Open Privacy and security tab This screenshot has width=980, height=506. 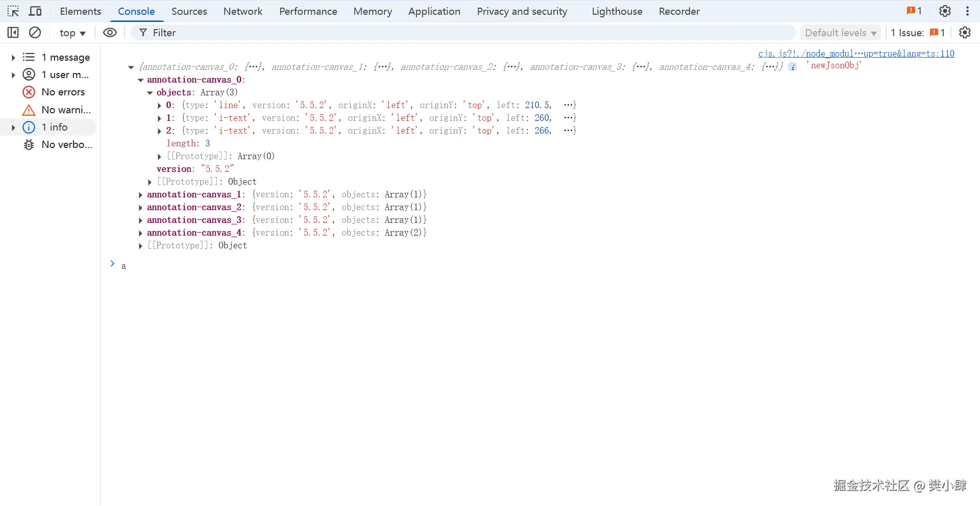click(522, 11)
